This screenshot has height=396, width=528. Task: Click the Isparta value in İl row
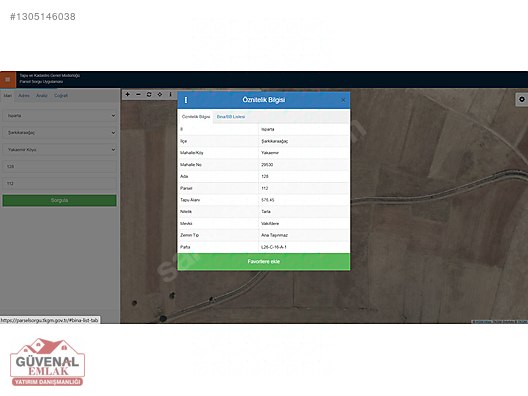click(x=268, y=129)
